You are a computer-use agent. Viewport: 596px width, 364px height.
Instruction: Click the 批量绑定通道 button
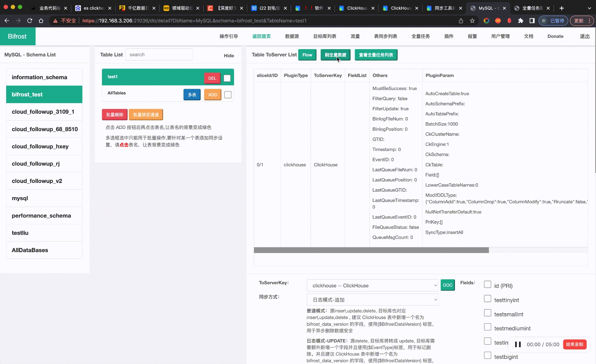pyautogui.click(x=146, y=115)
